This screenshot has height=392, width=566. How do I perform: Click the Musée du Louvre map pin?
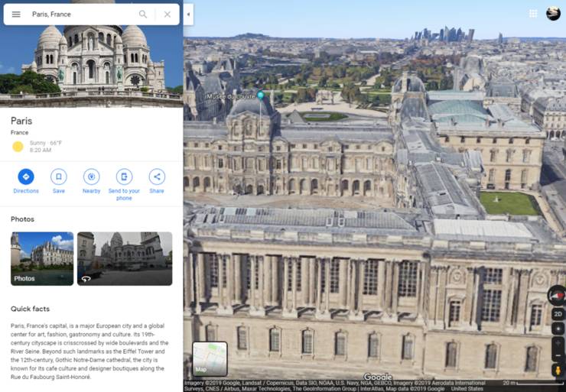[261, 96]
